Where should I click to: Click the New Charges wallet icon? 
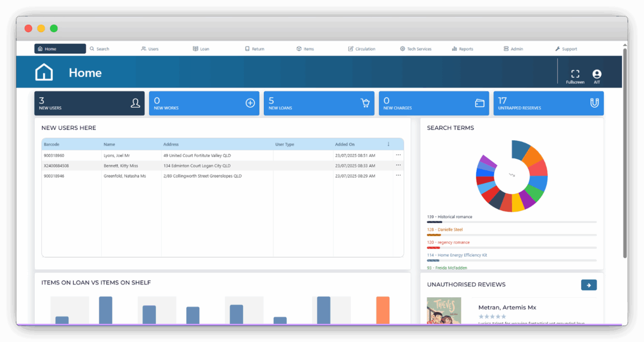click(480, 103)
